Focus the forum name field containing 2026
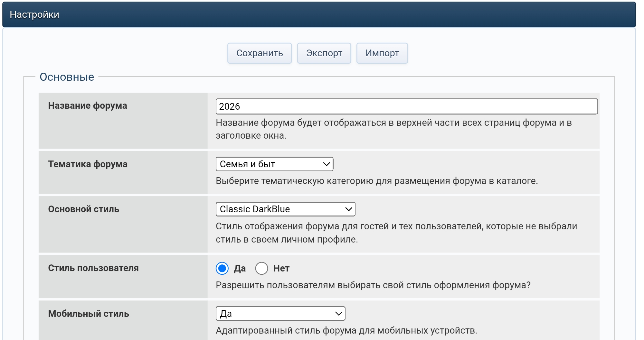The height and width of the screenshot is (340, 644). tap(406, 106)
